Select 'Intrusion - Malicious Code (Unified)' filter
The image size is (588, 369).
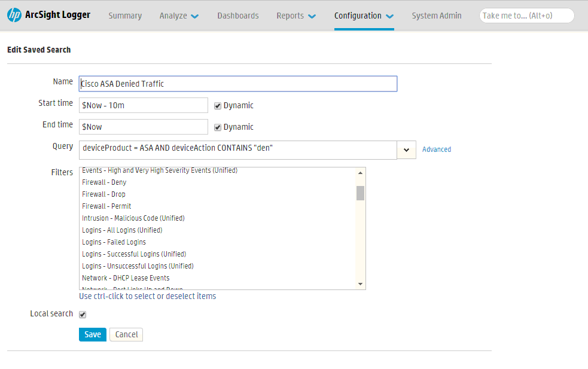click(133, 218)
